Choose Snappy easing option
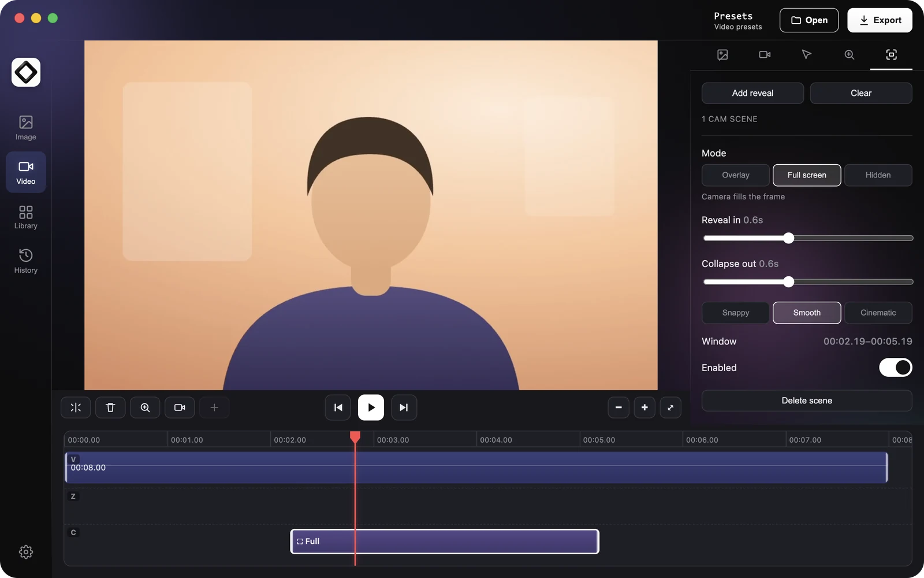This screenshot has width=924, height=578. pos(735,313)
